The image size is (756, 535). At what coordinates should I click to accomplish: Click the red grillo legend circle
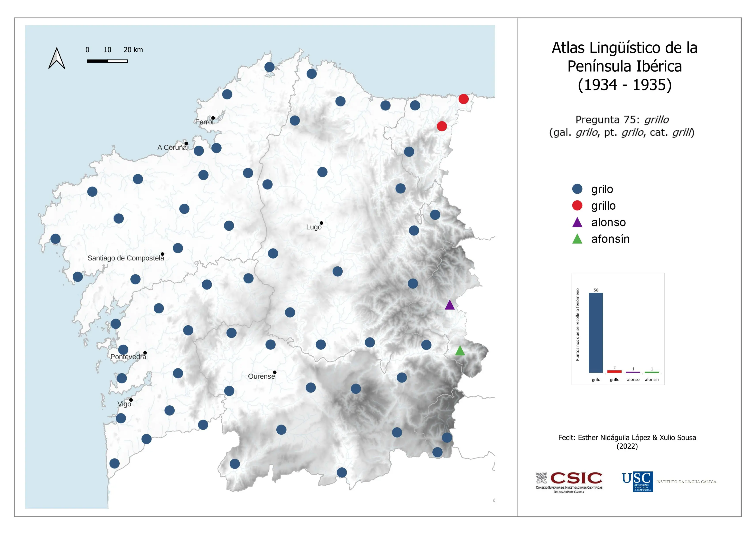click(577, 206)
